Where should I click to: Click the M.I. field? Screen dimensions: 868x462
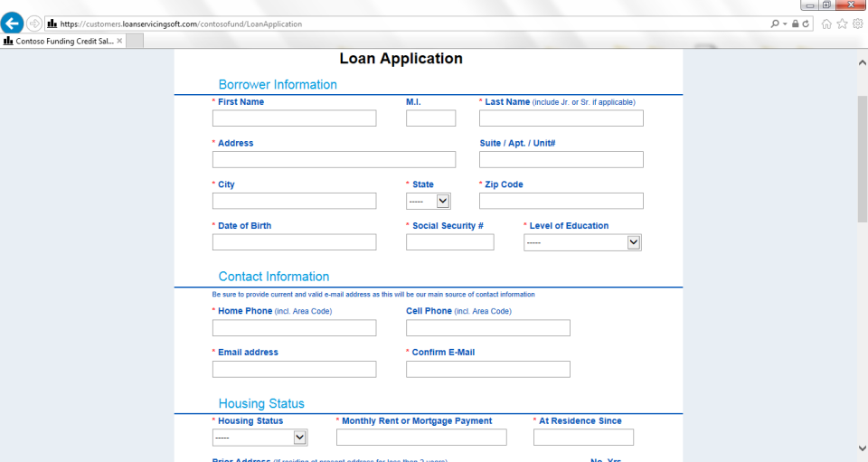click(430, 118)
